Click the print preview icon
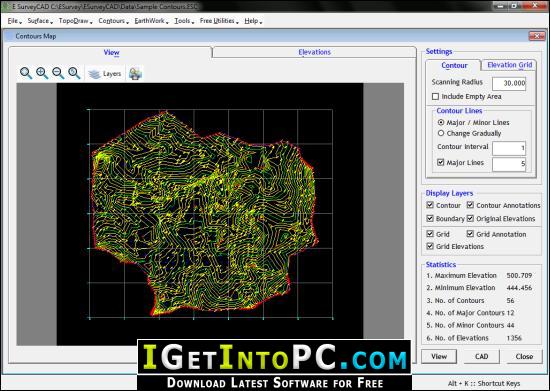 click(135, 74)
